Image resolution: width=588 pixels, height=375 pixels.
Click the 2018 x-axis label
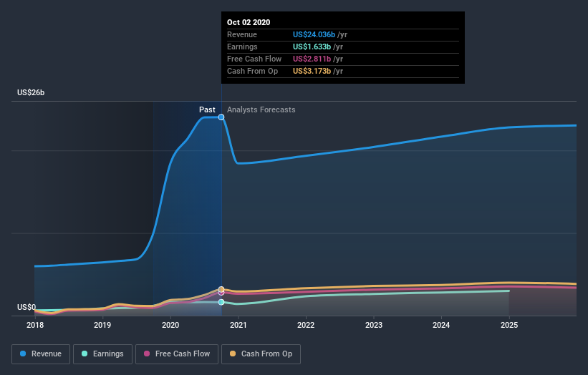tap(35, 325)
